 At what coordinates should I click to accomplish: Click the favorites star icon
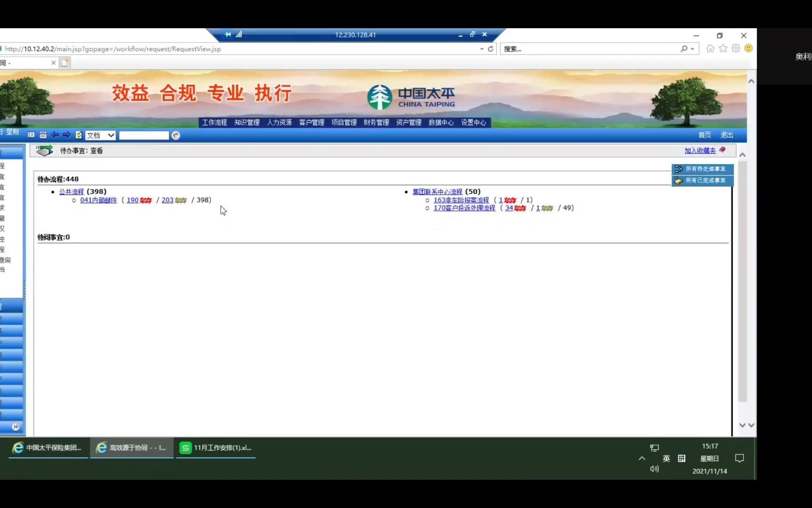723,48
